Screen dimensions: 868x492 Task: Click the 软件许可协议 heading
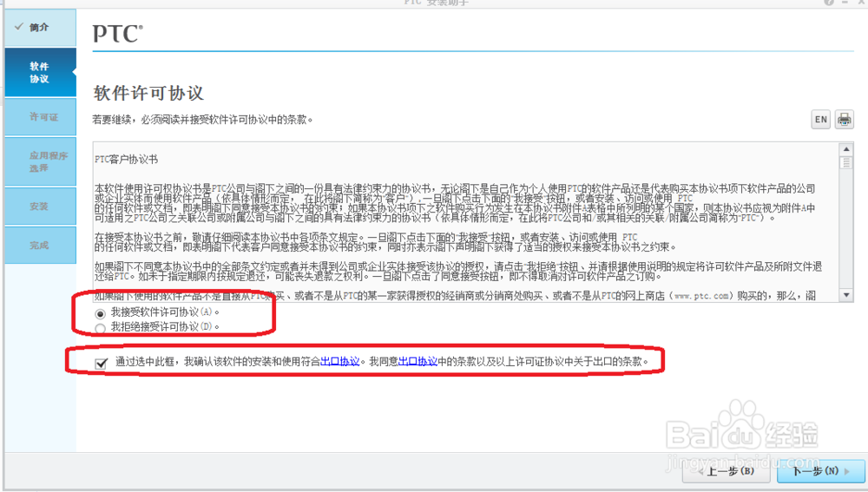click(x=149, y=93)
